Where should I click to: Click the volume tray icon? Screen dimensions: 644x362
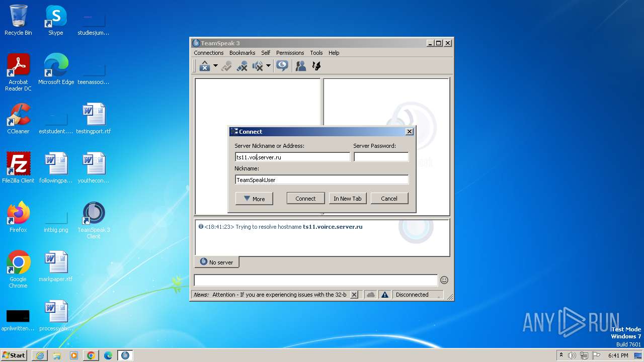click(x=572, y=355)
